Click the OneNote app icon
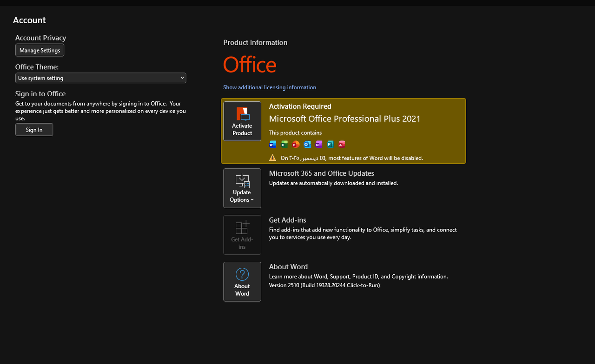The image size is (595, 364). pos(319,144)
